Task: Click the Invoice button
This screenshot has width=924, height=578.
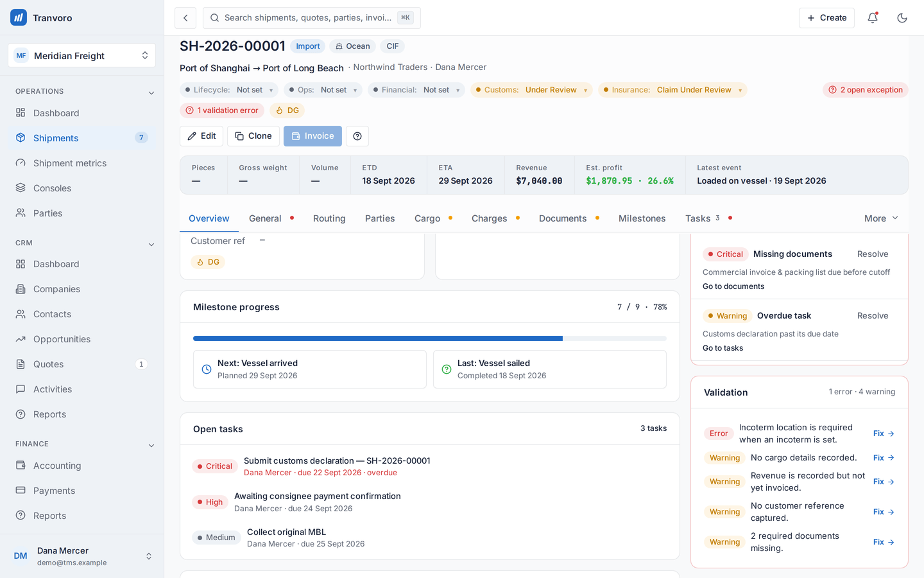Action: point(312,136)
